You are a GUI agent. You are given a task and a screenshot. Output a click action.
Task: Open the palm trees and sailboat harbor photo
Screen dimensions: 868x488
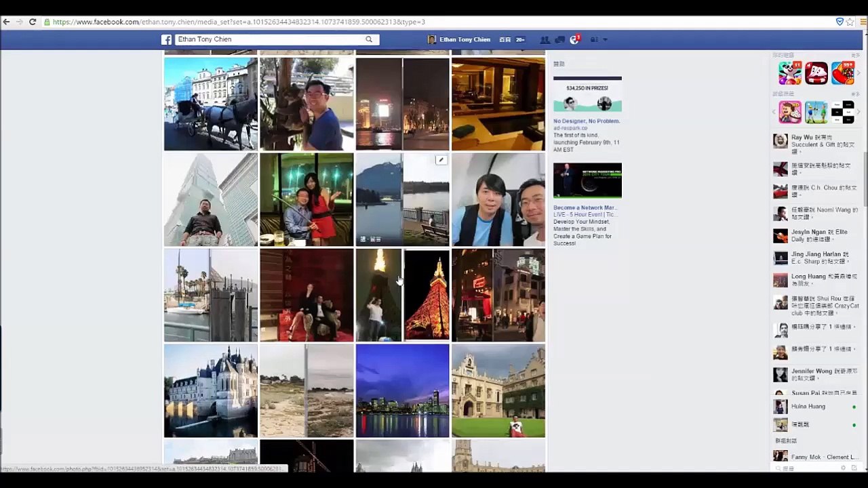pos(211,295)
